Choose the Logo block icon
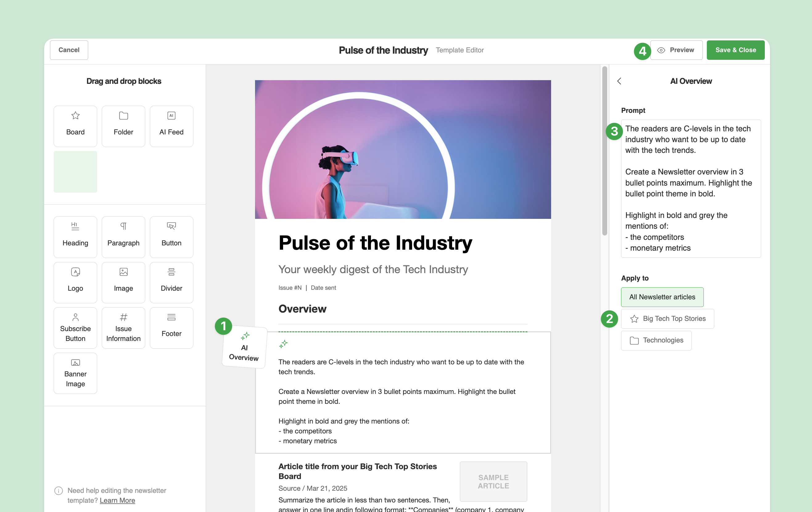This screenshot has width=812, height=512. (75, 272)
